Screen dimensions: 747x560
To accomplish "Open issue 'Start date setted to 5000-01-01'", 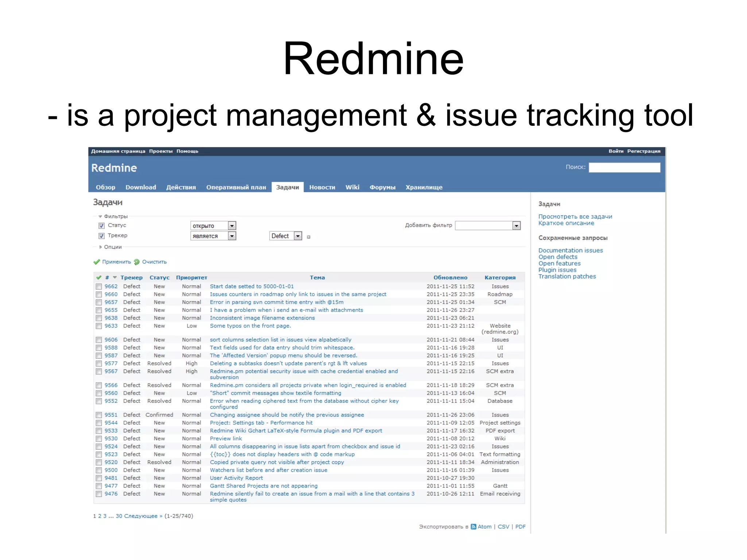I will (252, 287).
